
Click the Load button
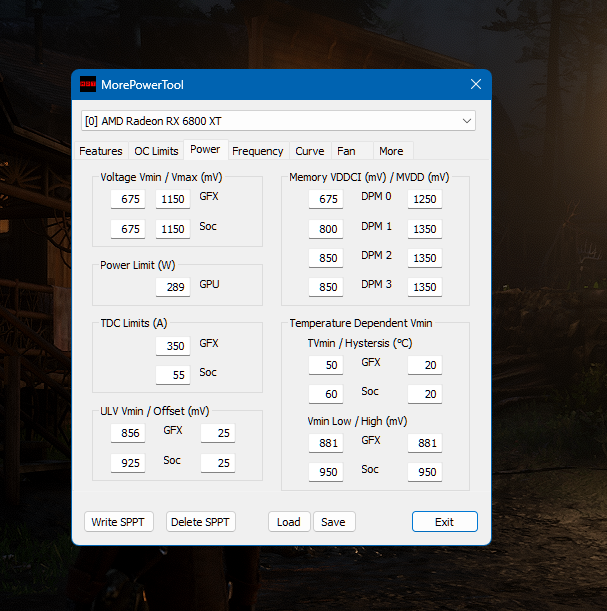point(289,522)
